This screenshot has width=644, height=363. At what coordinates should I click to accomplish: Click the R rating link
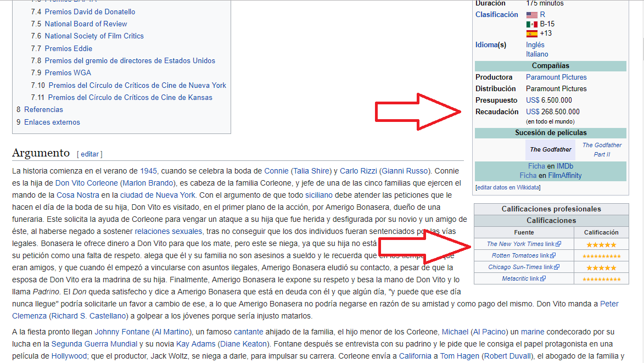click(542, 15)
